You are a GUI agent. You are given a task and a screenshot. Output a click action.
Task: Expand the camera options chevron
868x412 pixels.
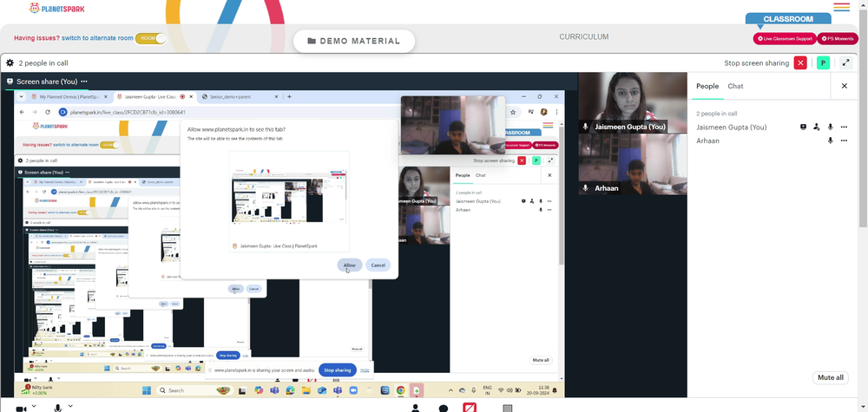[x=34, y=407]
